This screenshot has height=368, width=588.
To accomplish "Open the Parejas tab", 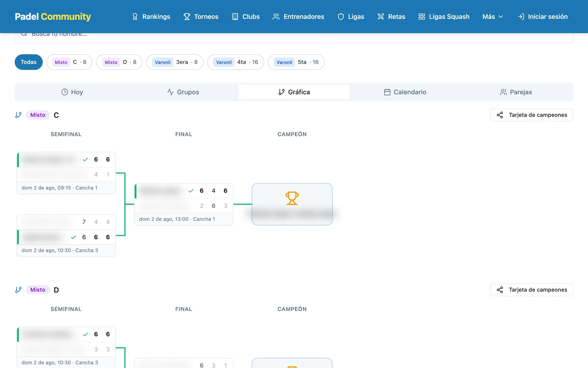I will [x=516, y=92].
